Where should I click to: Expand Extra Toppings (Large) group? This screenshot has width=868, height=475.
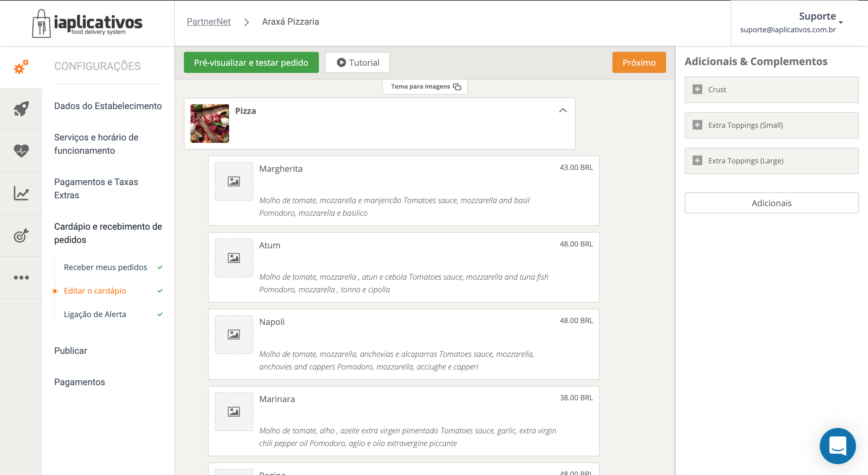point(772,161)
